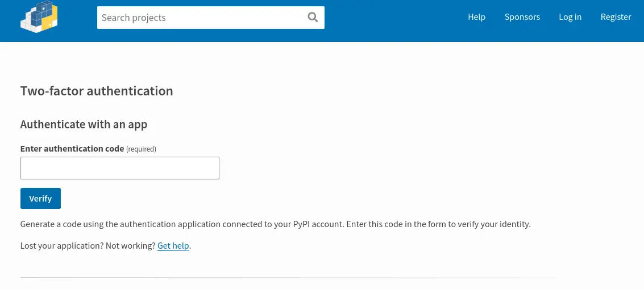The height and width of the screenshot is (289, 644).
Task: Open the Log in page
Action: pos(570,17)
